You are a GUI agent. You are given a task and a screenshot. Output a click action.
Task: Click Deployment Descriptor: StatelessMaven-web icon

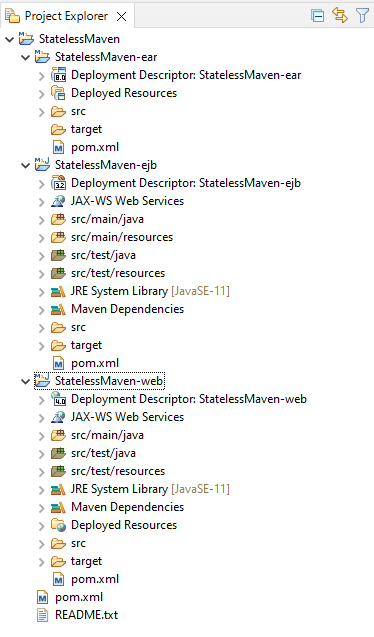(x=58, y=399)
